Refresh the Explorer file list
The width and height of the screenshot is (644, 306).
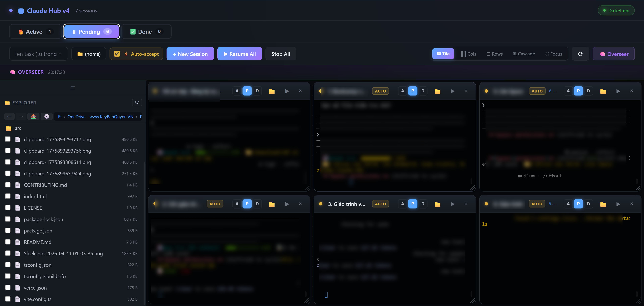coord(137,102)
